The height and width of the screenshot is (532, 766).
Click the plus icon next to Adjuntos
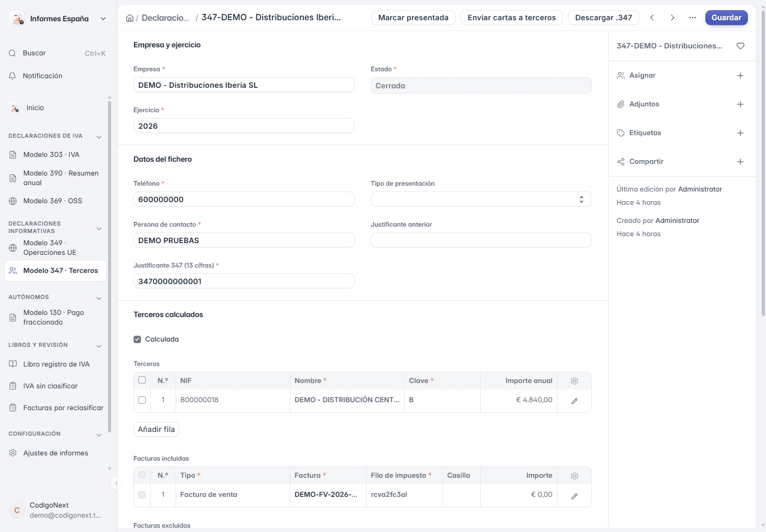click(x=740, y=104)
